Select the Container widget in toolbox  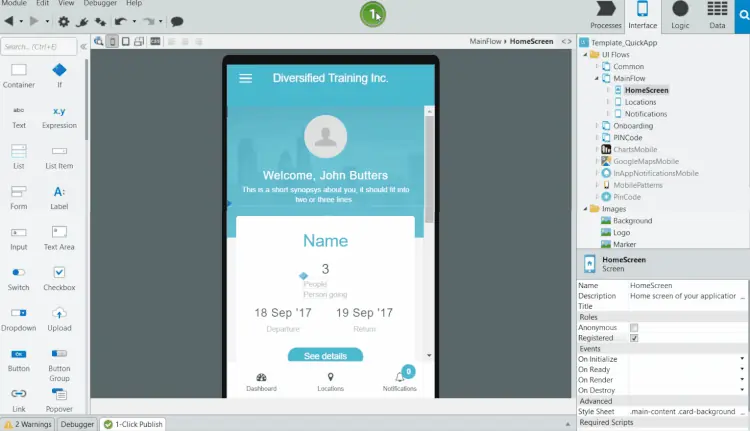point(19,76)
